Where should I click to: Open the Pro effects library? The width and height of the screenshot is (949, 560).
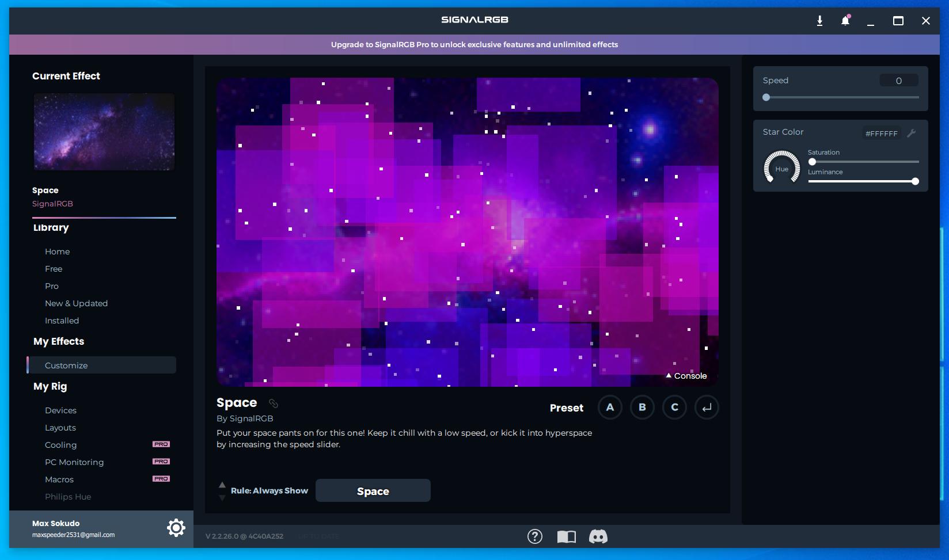(x=52, y=286)
